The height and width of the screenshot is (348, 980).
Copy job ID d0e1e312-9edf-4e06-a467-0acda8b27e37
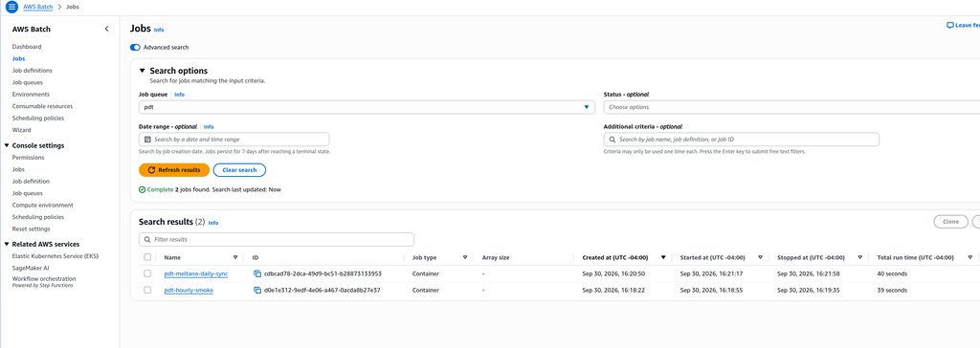[256, 290]
